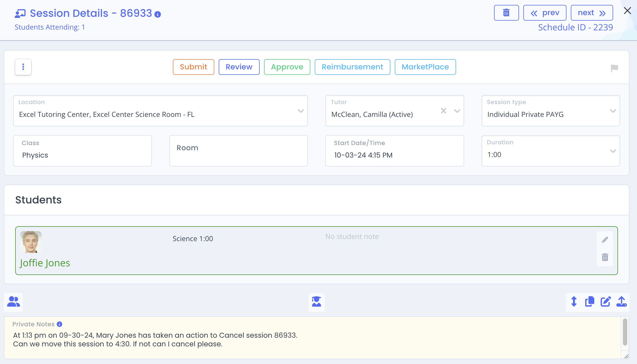Click inside the Private Notes text area

(x=313, y=338)
